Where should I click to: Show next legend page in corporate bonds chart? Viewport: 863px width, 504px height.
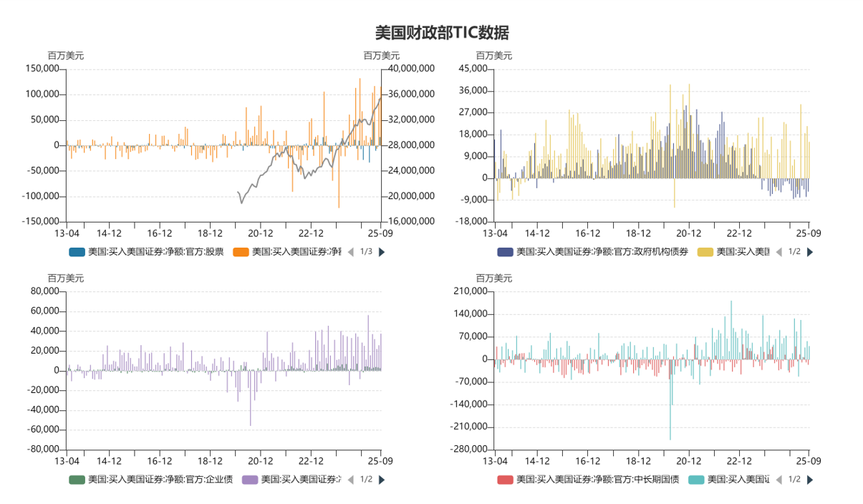pos(382,480)
